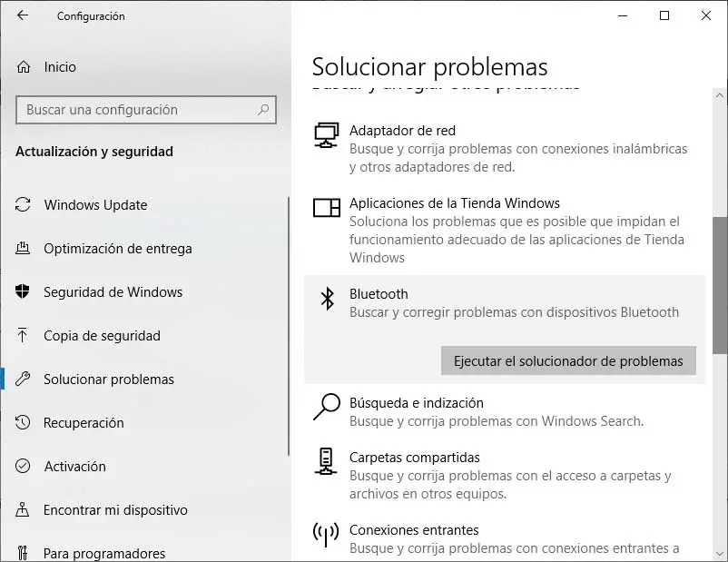The width and height of the screenshot is (728, 562).
Task: Click the Adaptador de red icon
Action: pyautogui.click(x=327, y=135)
